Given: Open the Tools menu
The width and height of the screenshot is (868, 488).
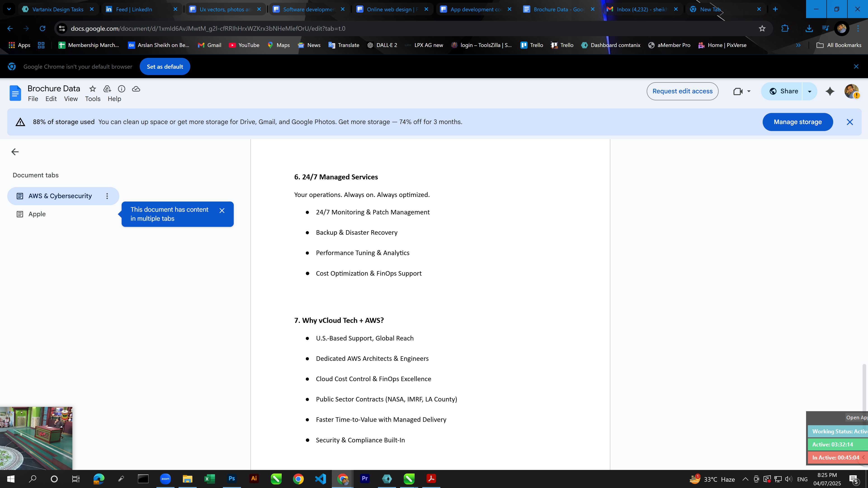Looking at the screenshot, I should tap(93, 99).
